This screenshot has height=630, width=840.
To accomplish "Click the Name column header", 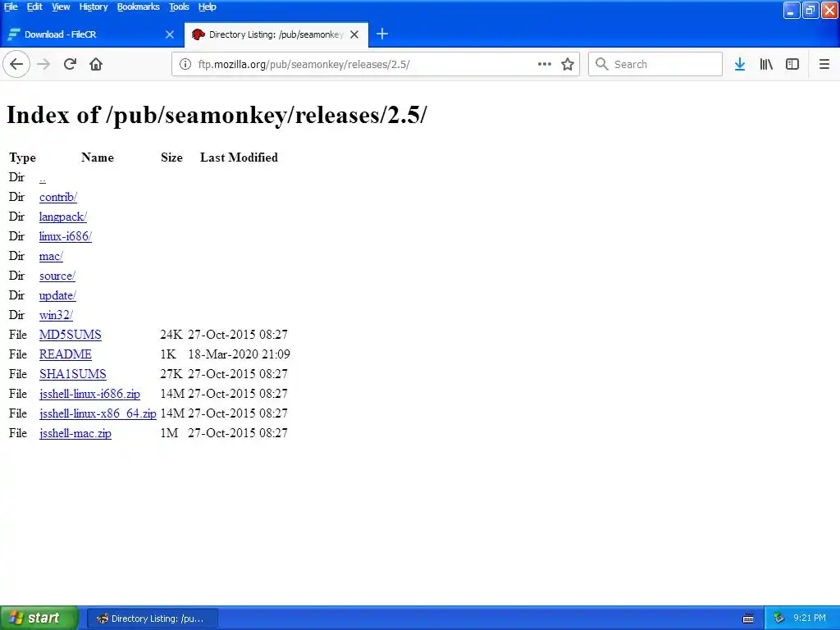I will [98, 157].
